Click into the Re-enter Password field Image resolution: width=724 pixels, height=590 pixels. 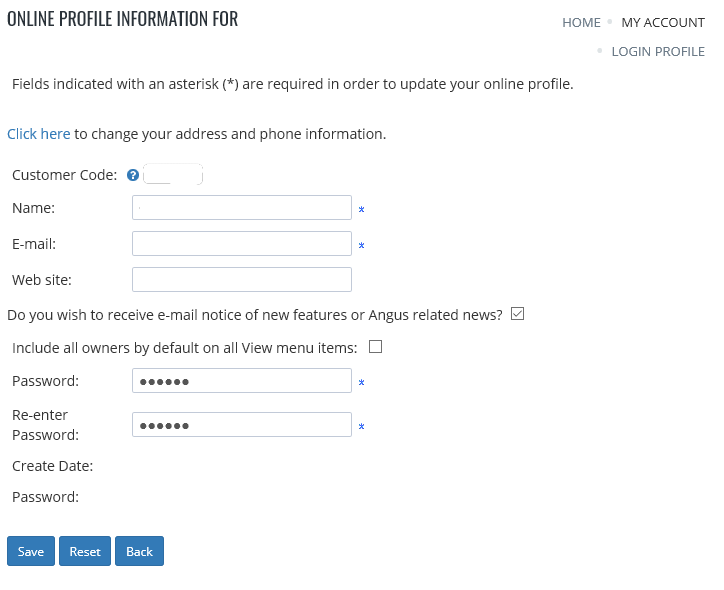pyautogui.click(x=242, y=425)
